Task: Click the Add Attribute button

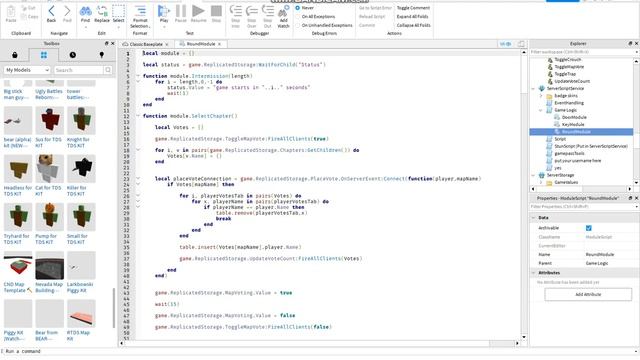Action: click(x=588, y=294)
